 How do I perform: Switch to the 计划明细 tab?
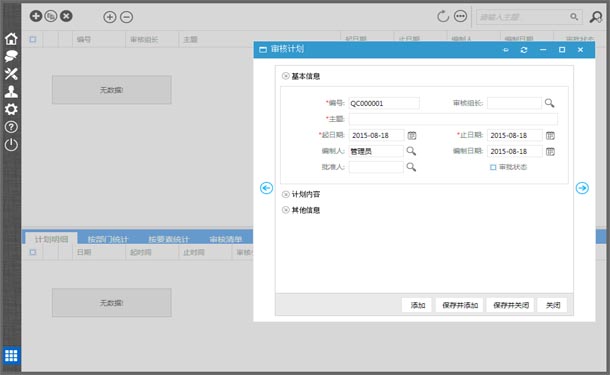point(51,239)
